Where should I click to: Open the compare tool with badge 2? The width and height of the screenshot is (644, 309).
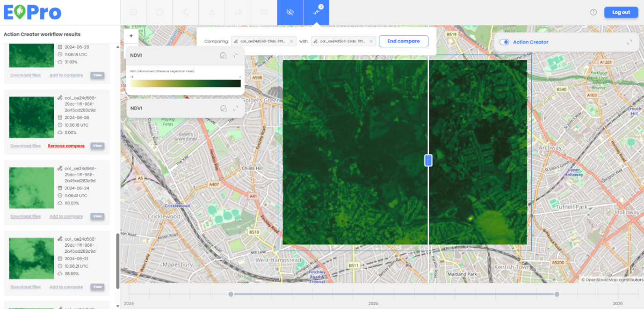pos(317,13)
